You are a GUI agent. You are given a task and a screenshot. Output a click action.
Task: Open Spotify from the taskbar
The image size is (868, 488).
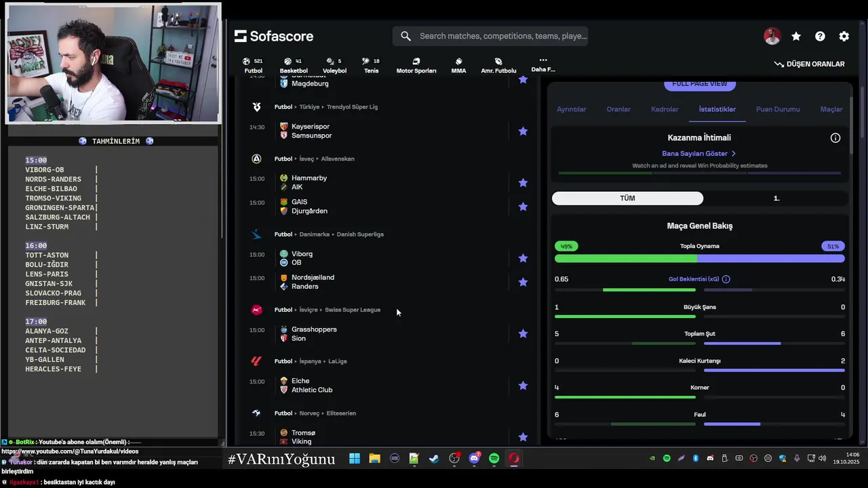pyautogui.click(x=494, y=459)
